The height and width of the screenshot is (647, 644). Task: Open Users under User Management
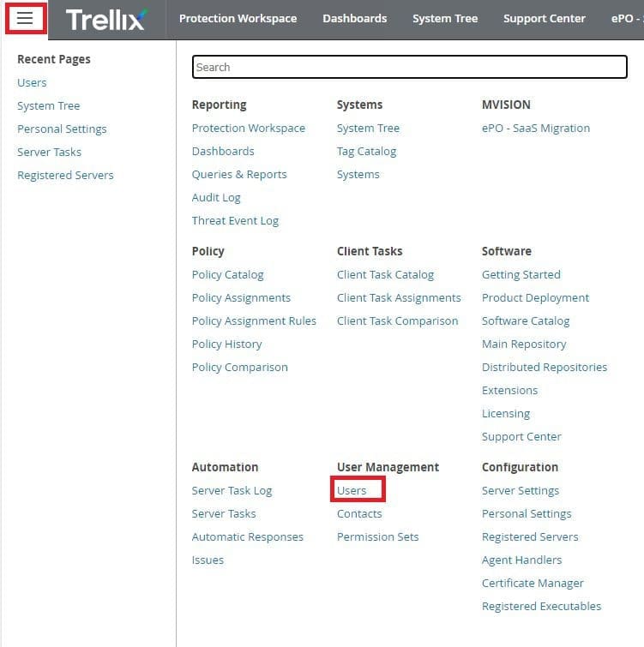point(352,490)
